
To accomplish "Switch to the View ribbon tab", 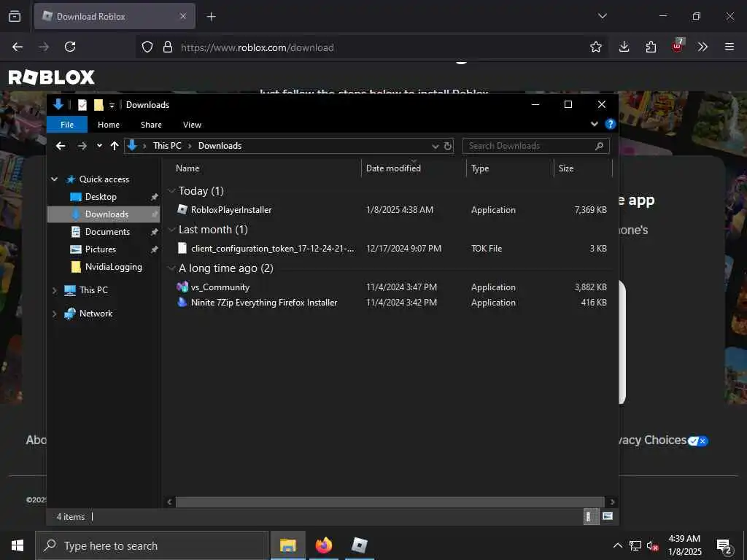I will tap(192, 125).
